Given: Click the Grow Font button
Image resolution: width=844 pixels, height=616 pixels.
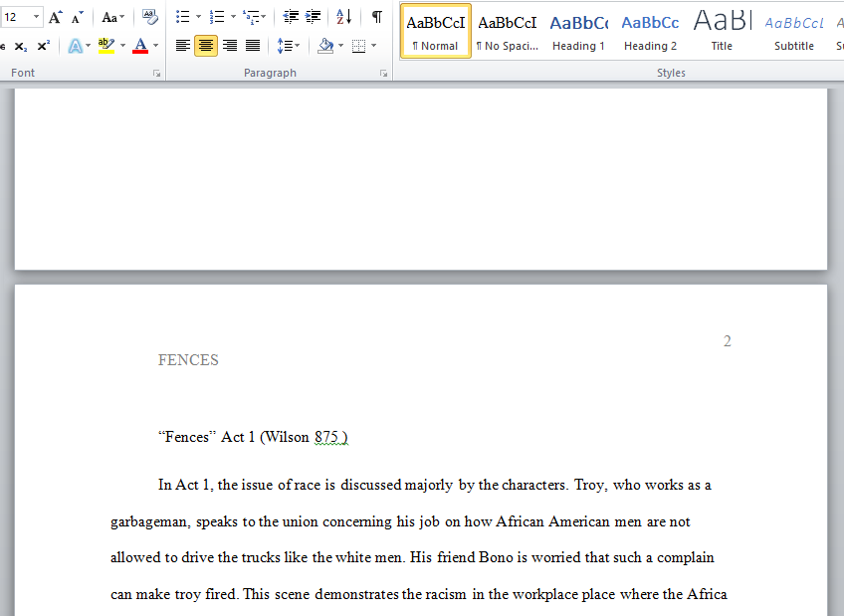Looking at the screenshot, I should (x=55, y=17).
